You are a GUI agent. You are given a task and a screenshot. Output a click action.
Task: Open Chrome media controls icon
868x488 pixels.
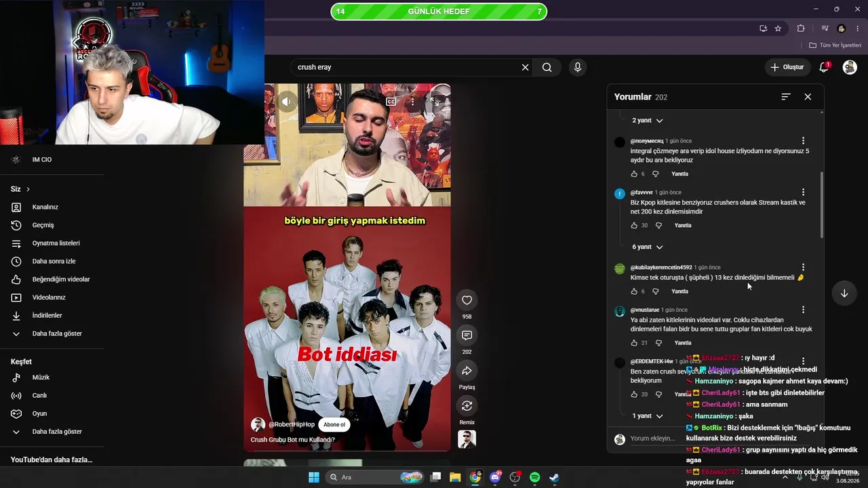[x=825, y=28]
